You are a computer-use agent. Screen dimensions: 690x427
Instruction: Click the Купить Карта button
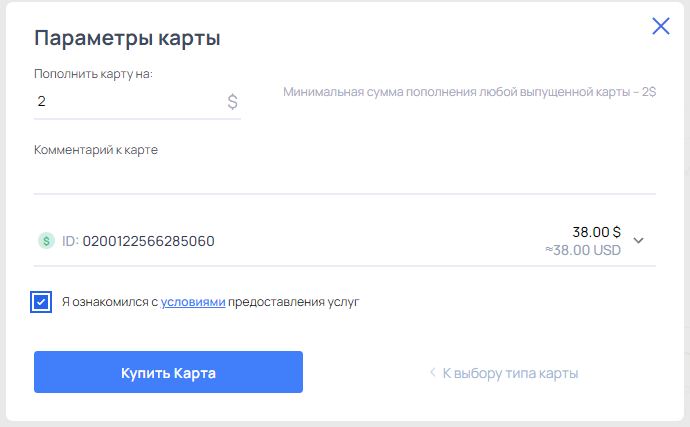pos(169,372)
